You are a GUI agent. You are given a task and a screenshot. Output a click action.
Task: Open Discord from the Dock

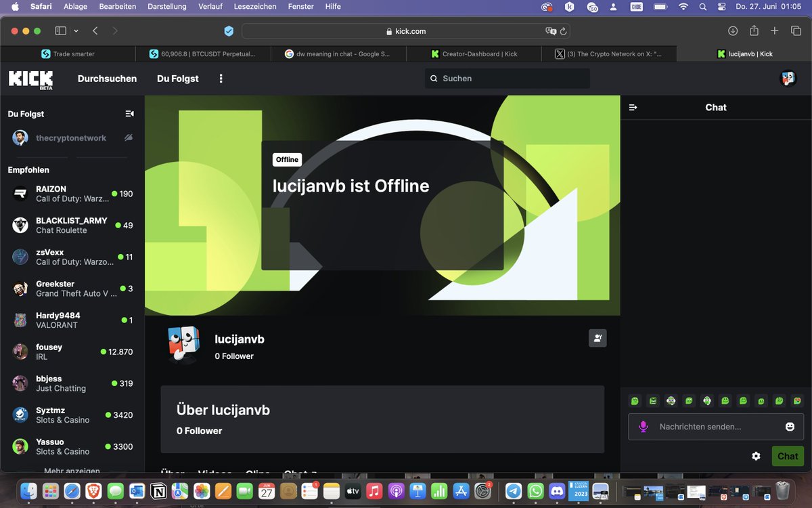pos(557,490)
